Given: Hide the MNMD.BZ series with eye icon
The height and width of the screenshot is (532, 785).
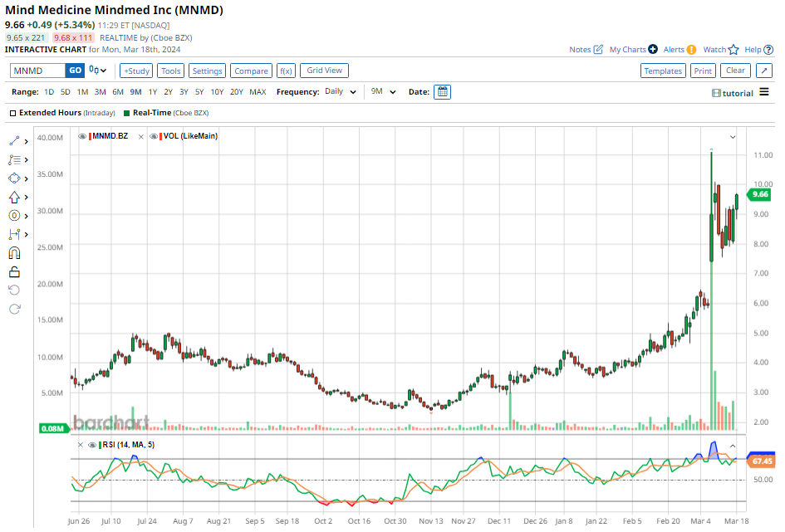Looking at the screenshot, I should (x=82, y=136).
